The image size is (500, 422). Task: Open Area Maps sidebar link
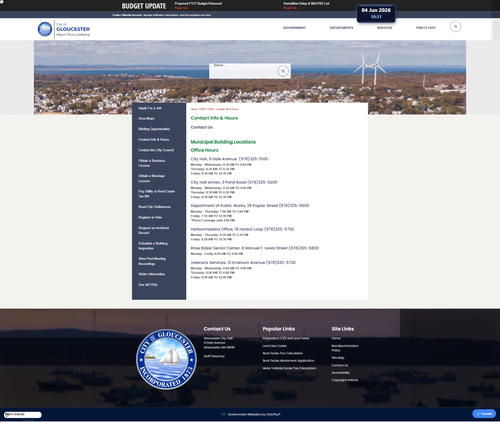146,118
